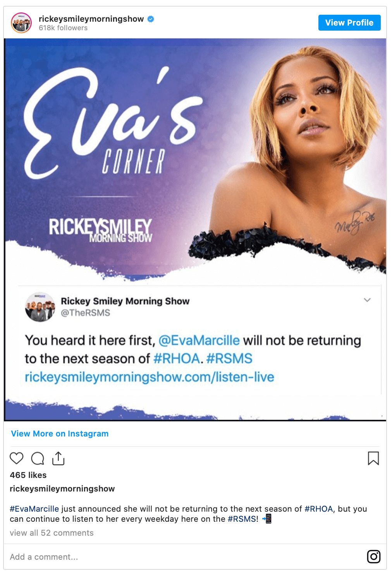Open #RSMS hashtag in caption
This screenshot has width=392, height=576.
coord(242,519)
